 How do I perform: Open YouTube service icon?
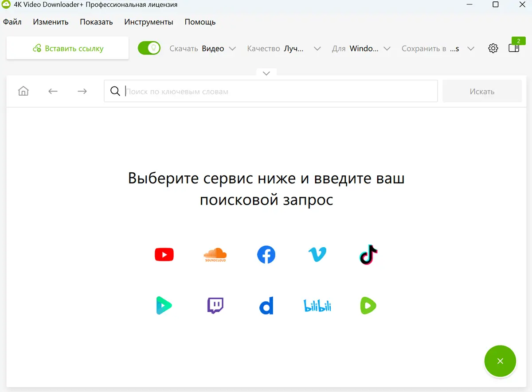pyautogui.click(x=164, y=255)
